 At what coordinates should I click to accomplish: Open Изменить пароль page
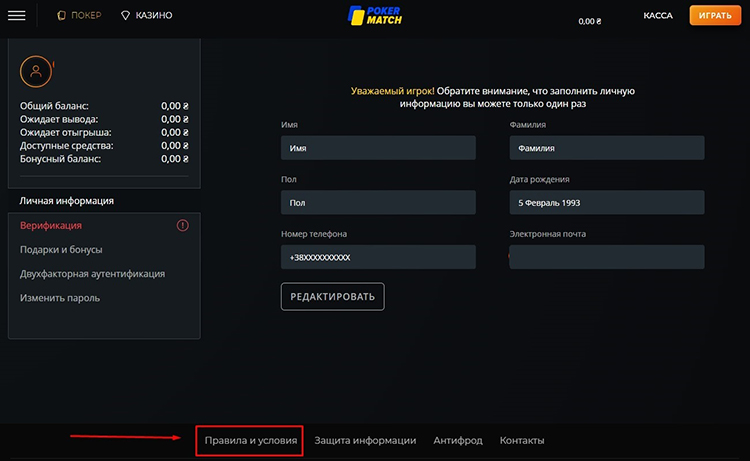60,298
